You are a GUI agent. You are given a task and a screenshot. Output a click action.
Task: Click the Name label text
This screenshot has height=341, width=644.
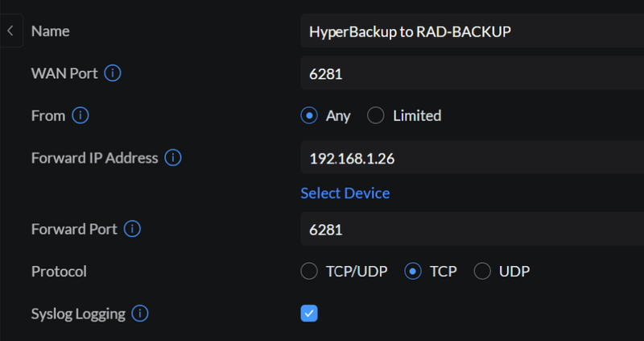50,32
